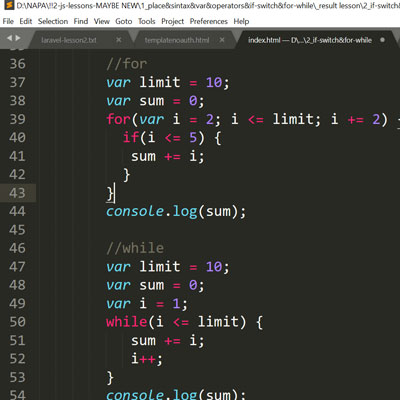Close the laravel-lesson2.txt tab
The height and width of the screenshot is (400, 400).
[119, 40]
